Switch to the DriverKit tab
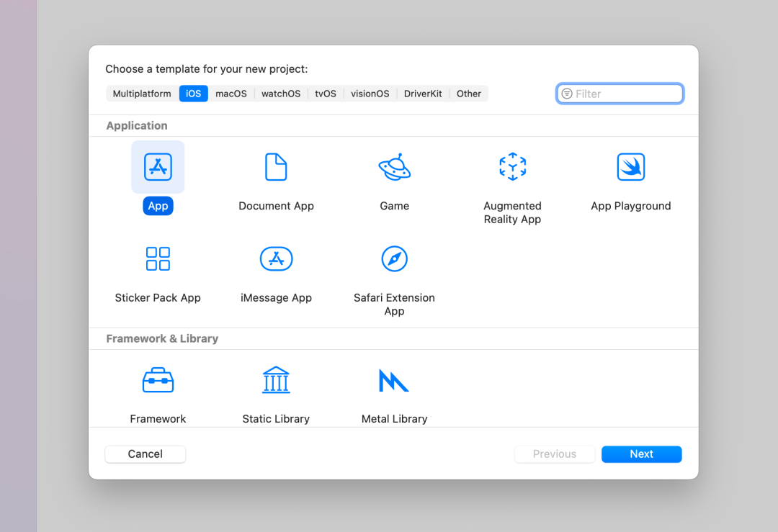This screenshot has height=532, width=778. 423,94
